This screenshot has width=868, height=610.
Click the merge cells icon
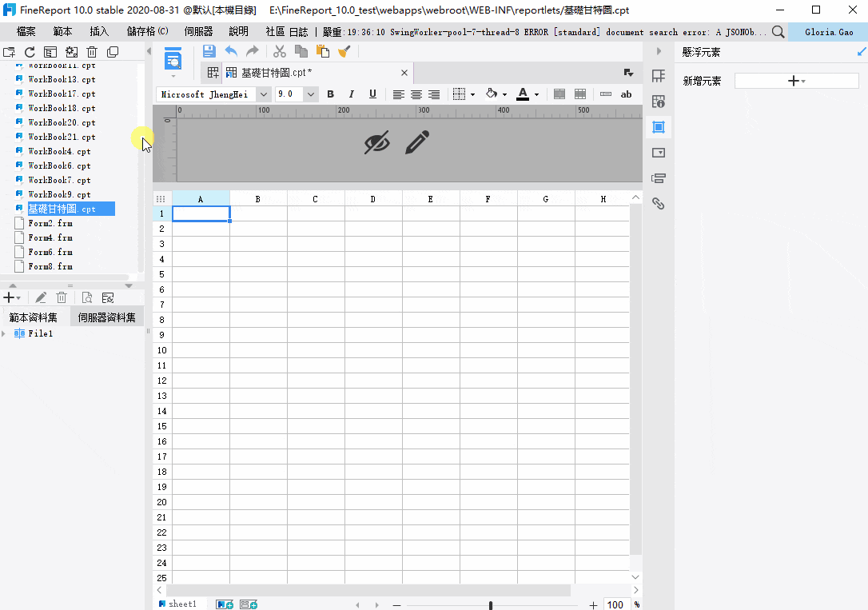(559, 94)
